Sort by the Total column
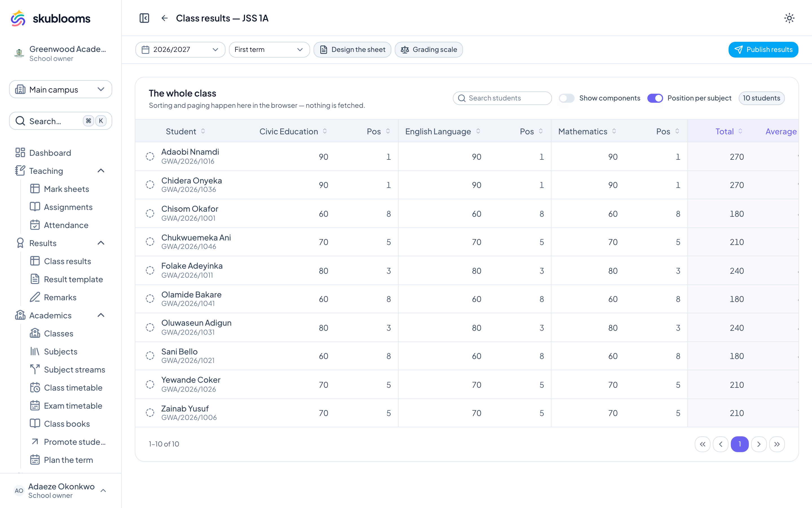Viewport: 812px width, 508px height. [x=729, y=131]
